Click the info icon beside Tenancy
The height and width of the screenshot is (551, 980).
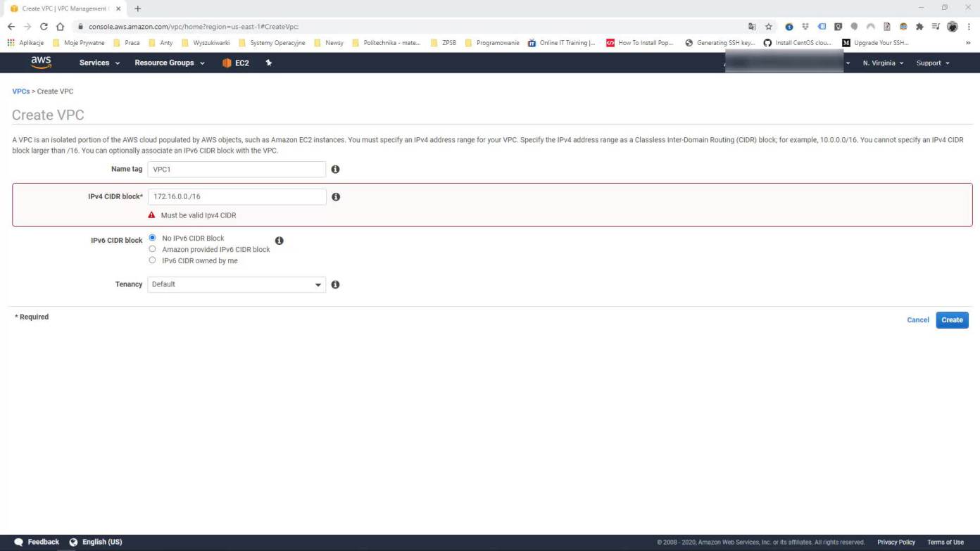(x=335, y=285)
